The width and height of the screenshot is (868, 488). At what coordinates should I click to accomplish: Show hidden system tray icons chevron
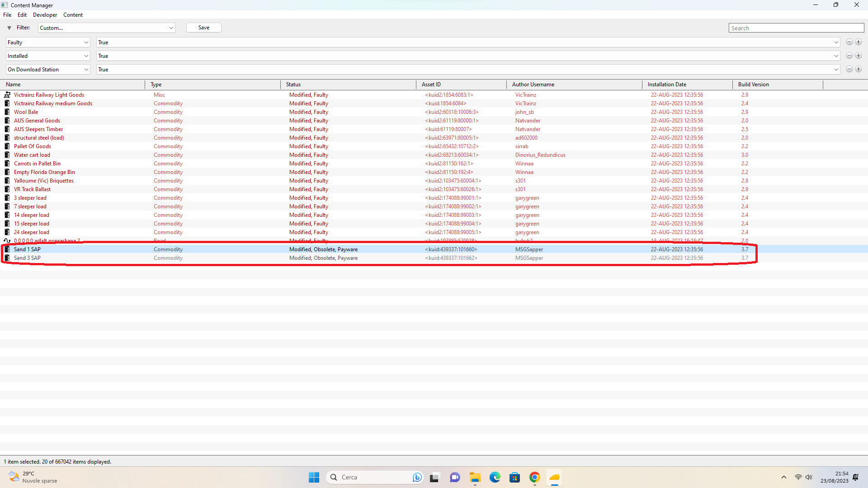[784, 477]
